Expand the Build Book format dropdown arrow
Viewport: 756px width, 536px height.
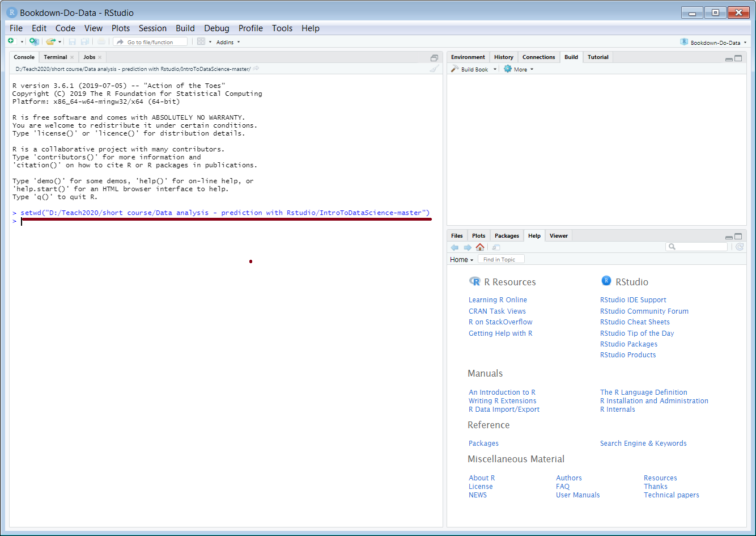click(495, 69)
